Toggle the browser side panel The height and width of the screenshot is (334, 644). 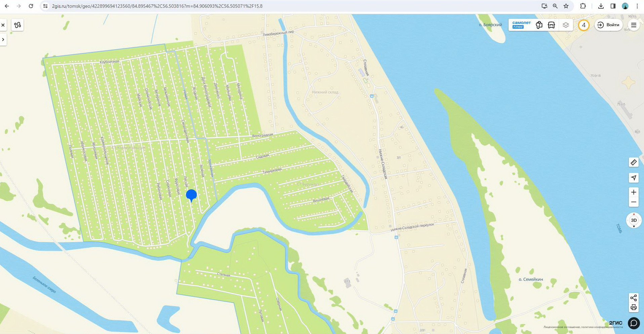point(613,6)
